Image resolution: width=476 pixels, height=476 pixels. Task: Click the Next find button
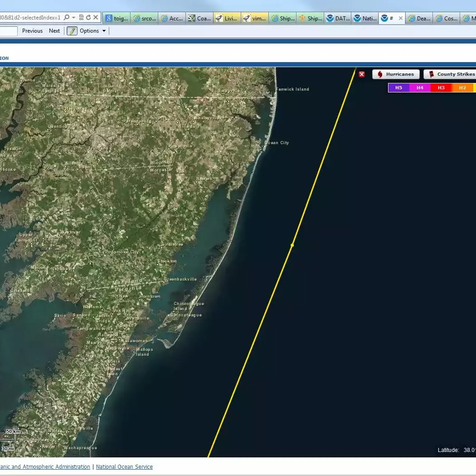[x=54, y=31]
